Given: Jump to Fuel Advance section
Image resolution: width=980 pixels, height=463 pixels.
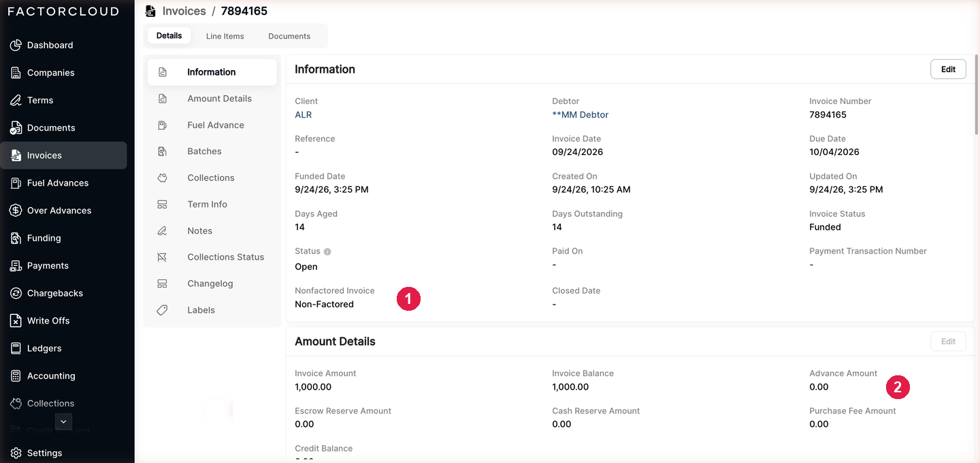Looking at the screenshot, I should pos(212,125).
